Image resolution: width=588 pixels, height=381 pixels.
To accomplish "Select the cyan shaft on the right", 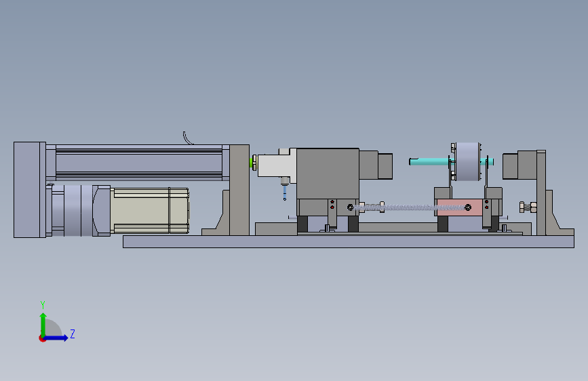I will [x=429, y=161].
